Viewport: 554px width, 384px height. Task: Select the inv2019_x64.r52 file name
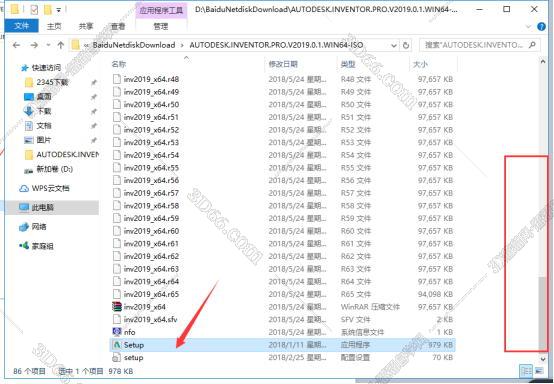click(x=151, y=130)
